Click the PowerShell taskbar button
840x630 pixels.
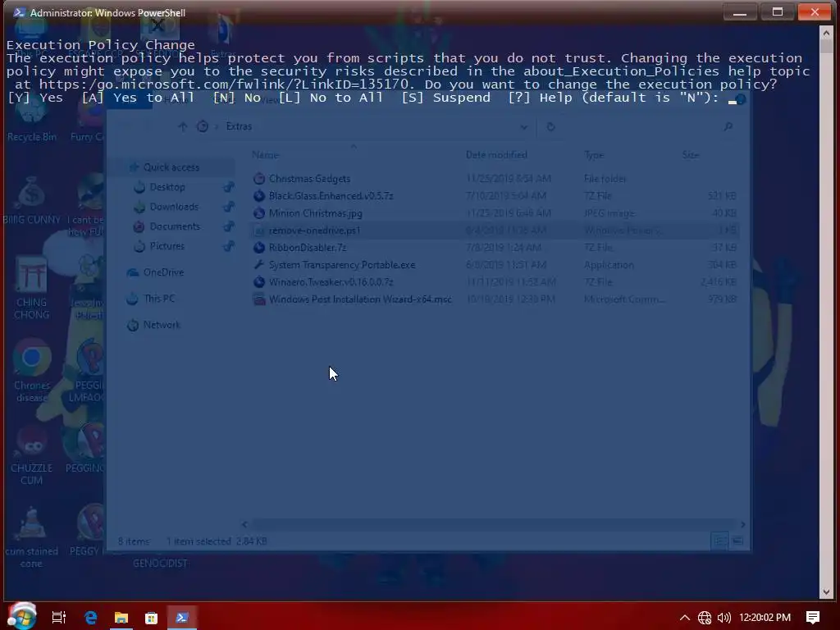(181, 618)
